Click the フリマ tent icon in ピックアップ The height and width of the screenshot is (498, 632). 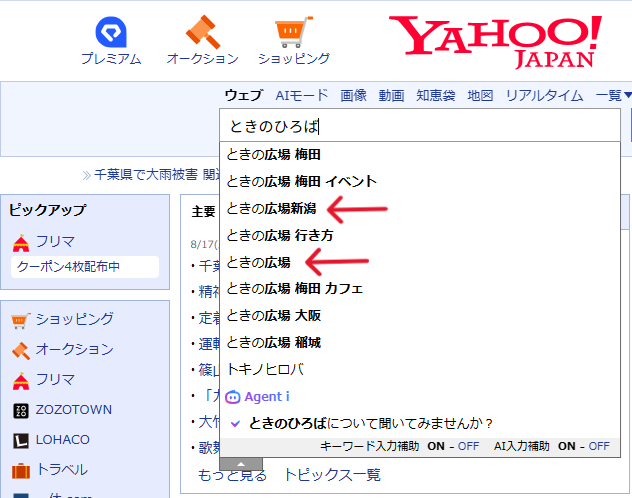(x=21, y=243)
